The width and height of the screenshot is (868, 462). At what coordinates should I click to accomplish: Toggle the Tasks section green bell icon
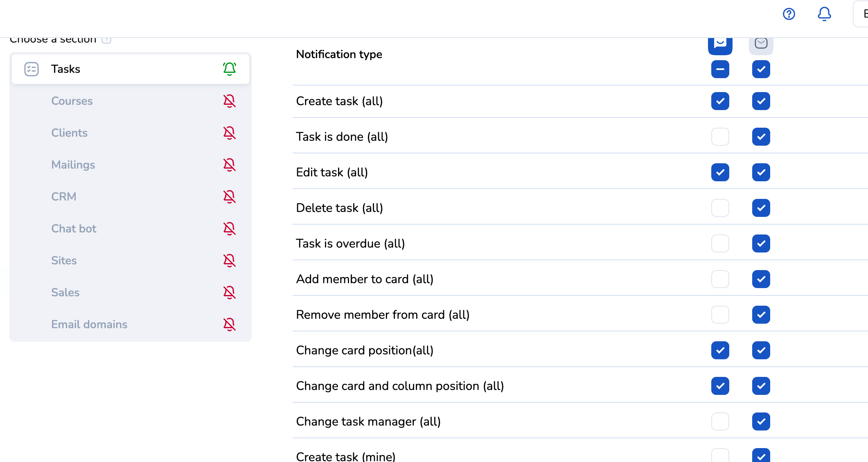coord(230,69)
